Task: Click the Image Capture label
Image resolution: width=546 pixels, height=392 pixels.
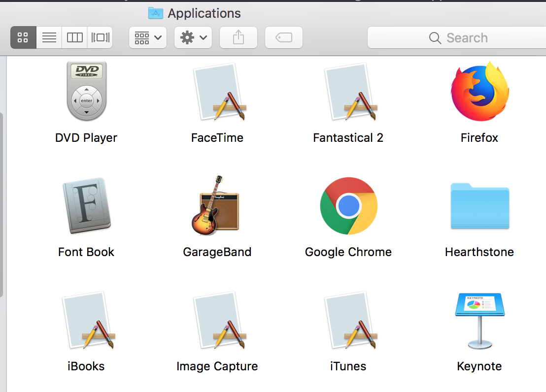Action: click(x=217, y=366)
